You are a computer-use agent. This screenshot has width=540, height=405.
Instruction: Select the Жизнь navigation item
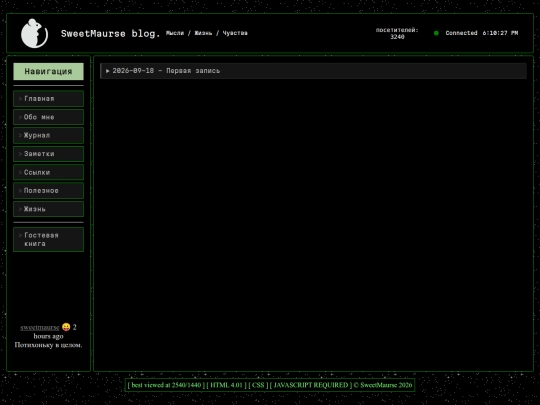[48, 209]
